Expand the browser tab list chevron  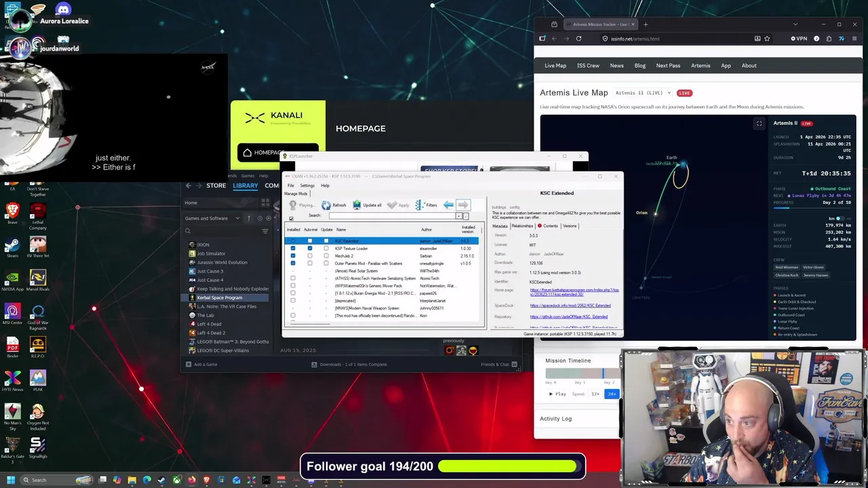coord(795,24)
